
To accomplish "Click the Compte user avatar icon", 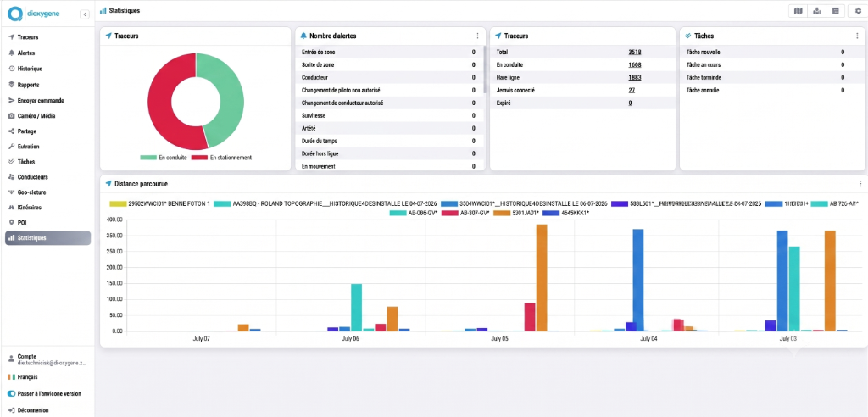I will 11,359.
